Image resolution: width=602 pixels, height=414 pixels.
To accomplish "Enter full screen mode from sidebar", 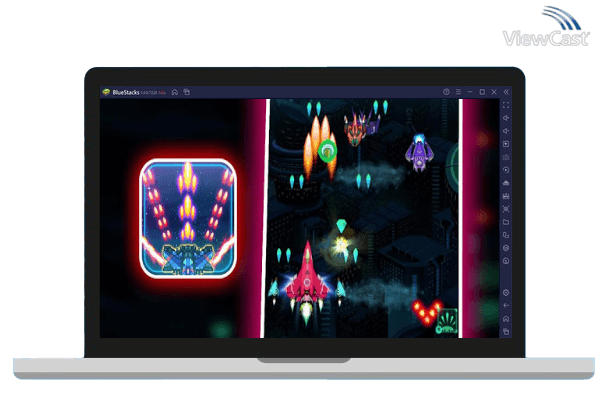I will (x=506, y=105).
